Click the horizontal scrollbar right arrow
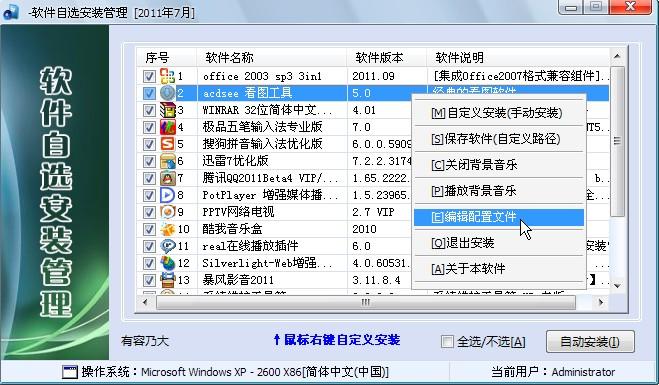Viewport: 659px width, 385px height. (601, 302)
